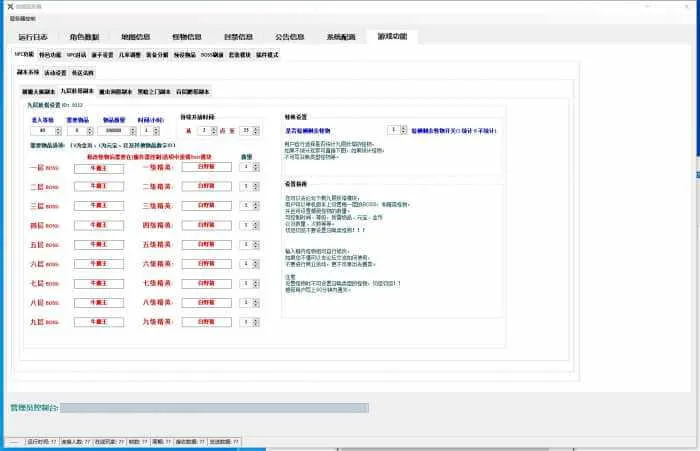Go to the 封禁信息 tab
The height and width of the screenshot is (451, 700).
click(238, 37)
